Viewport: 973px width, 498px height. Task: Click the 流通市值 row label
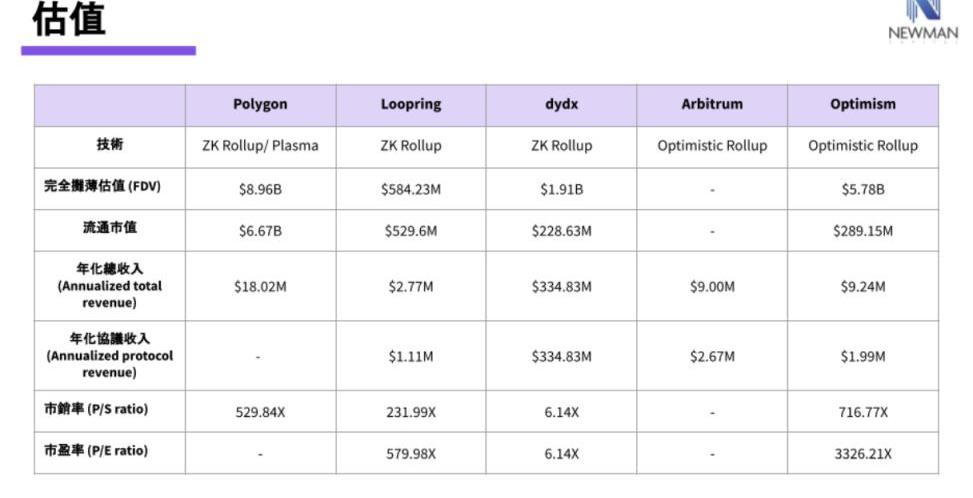[110, 229]
